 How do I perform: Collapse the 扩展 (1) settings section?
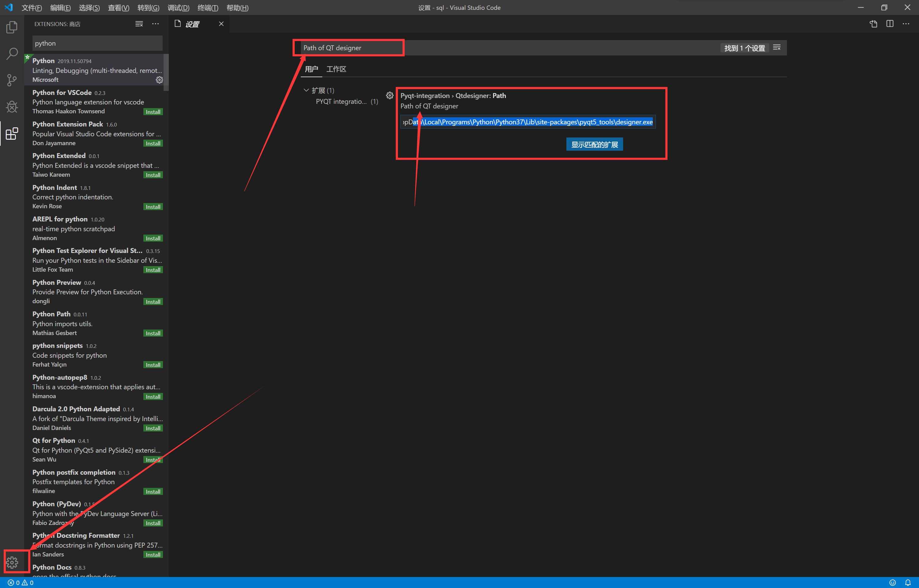click(307, 90)
